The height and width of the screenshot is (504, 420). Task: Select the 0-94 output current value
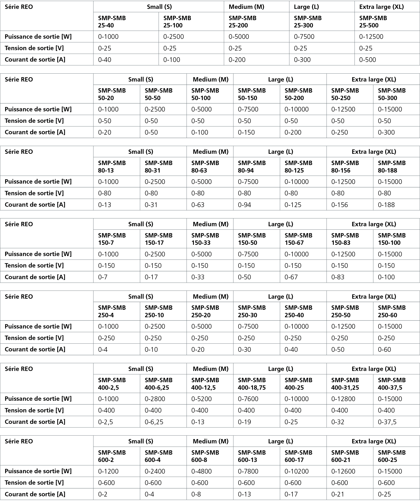pos(244,205)
